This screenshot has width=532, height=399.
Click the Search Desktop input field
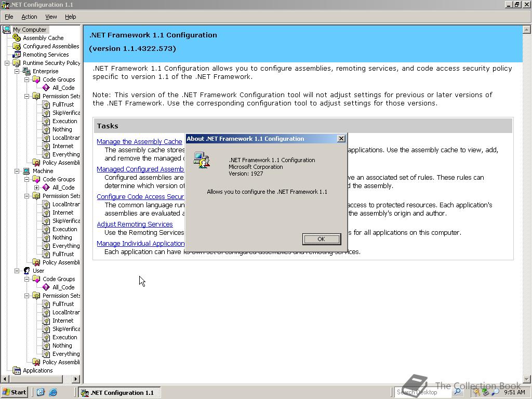424,392
